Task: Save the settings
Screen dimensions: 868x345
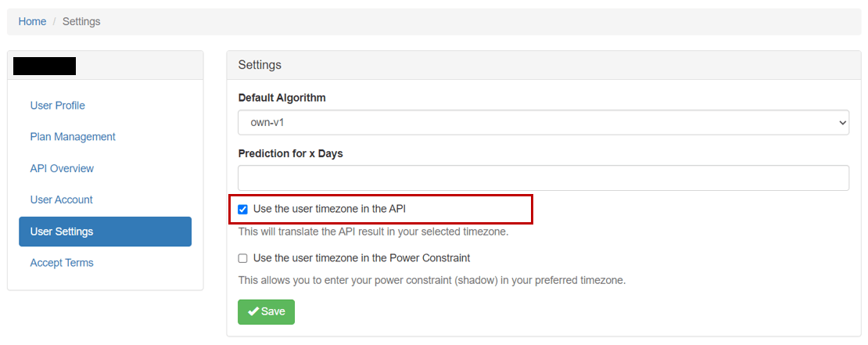Action: pyautogui.click(x=267, y=312)
